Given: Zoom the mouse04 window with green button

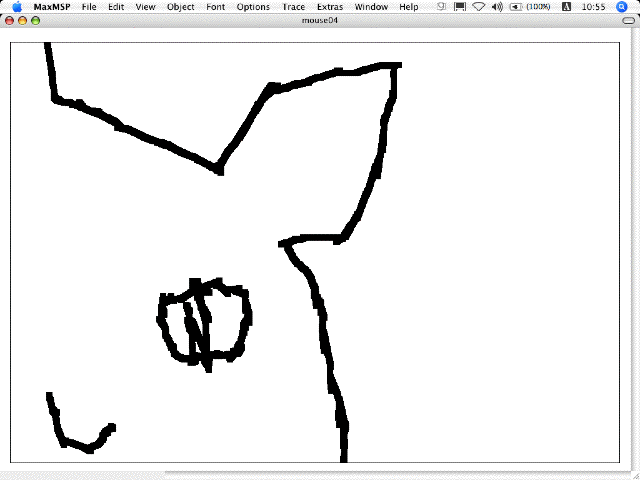Looking at the screenshot, I should [36, 20].
